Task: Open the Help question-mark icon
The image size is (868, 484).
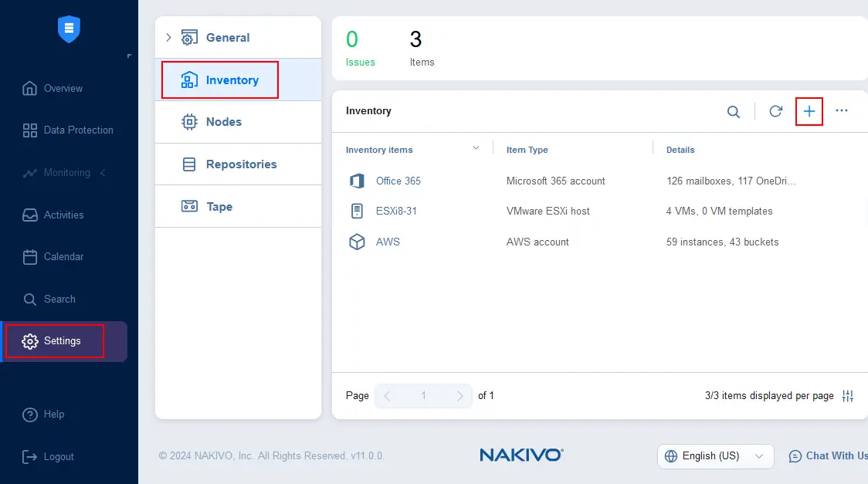Action: (x=30, y=415)
